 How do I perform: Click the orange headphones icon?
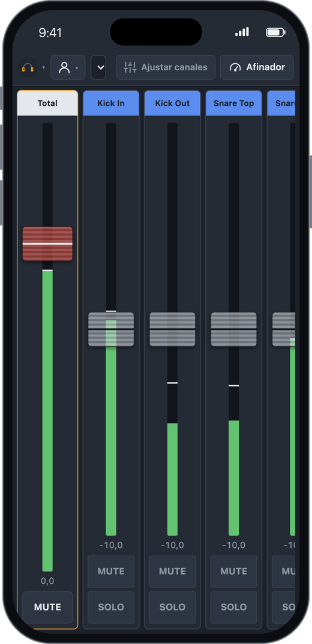(x=28, y=67)
